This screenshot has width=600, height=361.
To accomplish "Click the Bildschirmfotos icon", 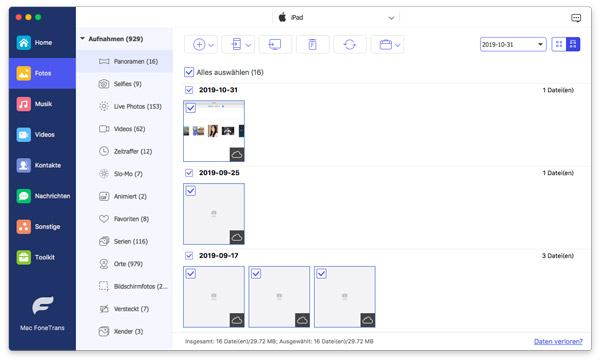I will click(104, 286).
